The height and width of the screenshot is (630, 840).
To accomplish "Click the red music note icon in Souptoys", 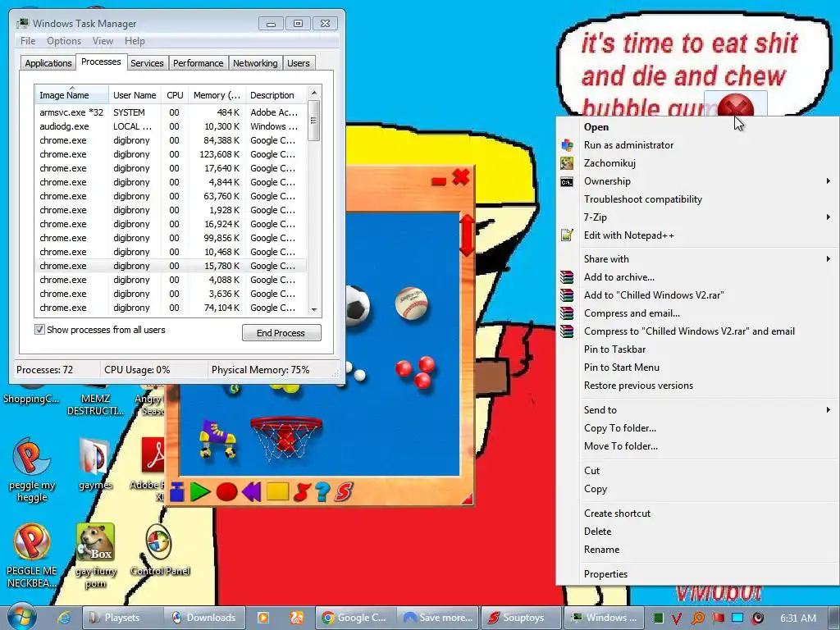I will pyautogui.click(x=302, y=491).
